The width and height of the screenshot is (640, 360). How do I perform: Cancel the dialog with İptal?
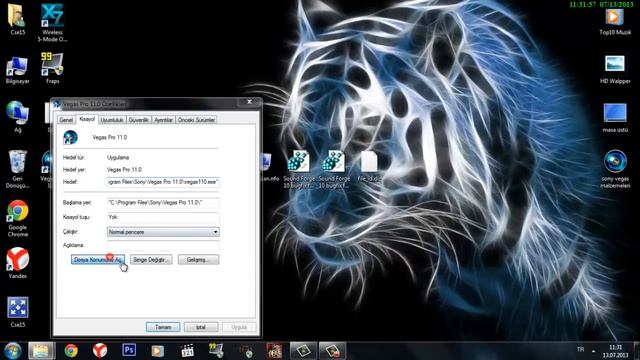click(x=201, y=327)
